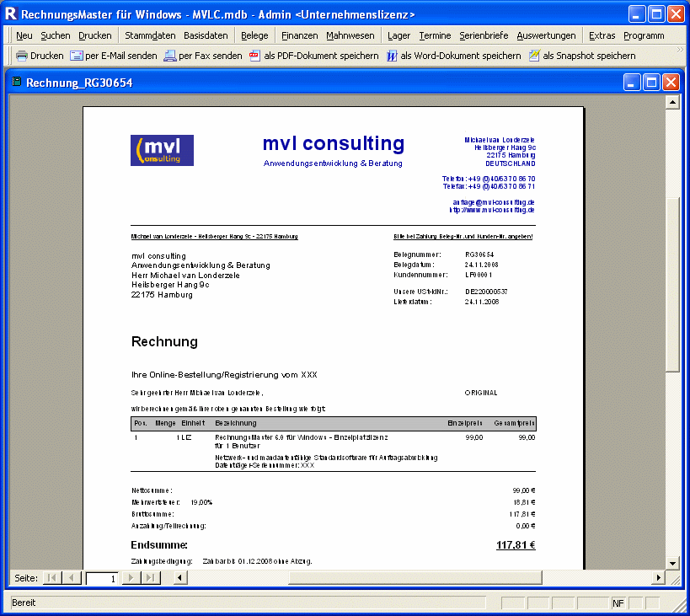Click the Rechnung_RG30654 window icon
The height and width of the screenshot is (616, 690).
(x=16, y=82)
